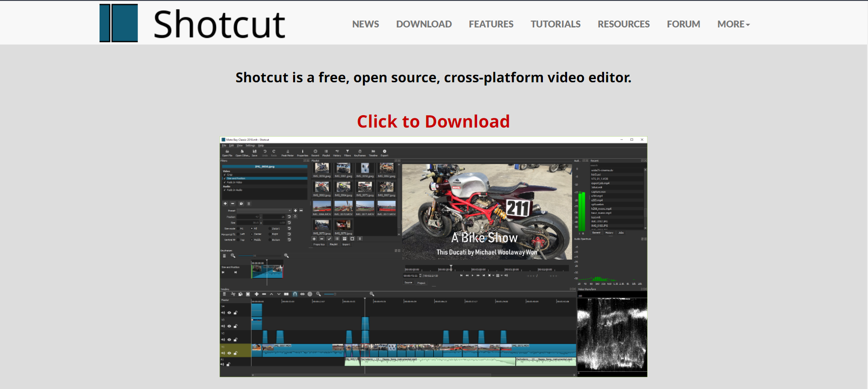This screenshot has height=389, width=868.
Task: Click the Save toolbar icon
Action: coord(254,153)
